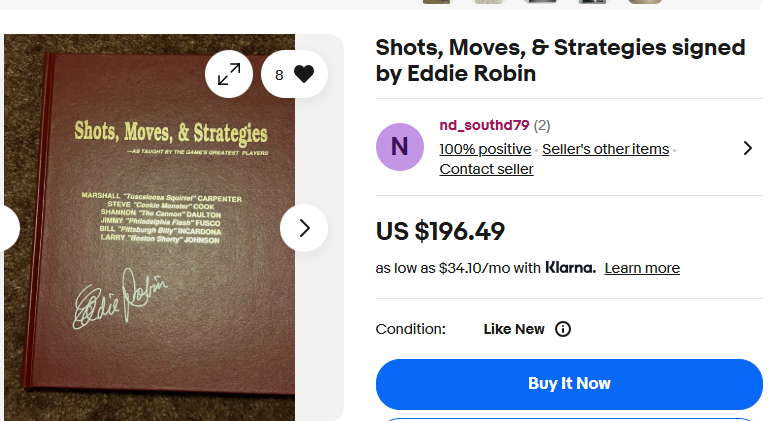Click the Like New condition value
This screenshot has width=773, height=421.
point(514,329)
